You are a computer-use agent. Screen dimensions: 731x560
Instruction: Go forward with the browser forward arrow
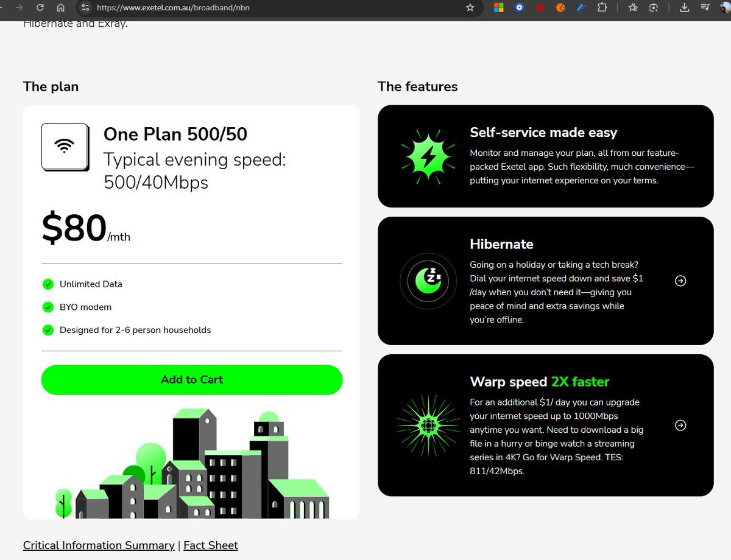point(19,8)
